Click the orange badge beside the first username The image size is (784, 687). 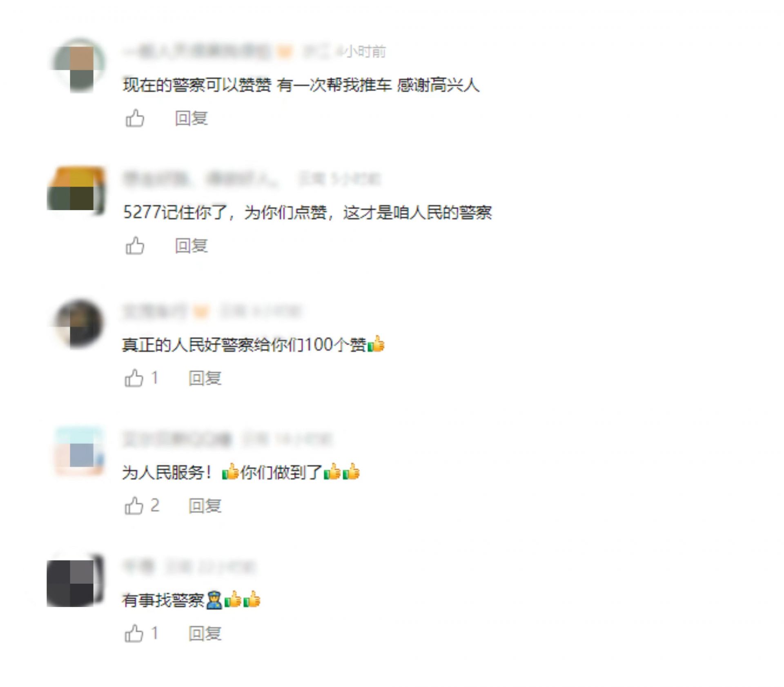[285, 52]
